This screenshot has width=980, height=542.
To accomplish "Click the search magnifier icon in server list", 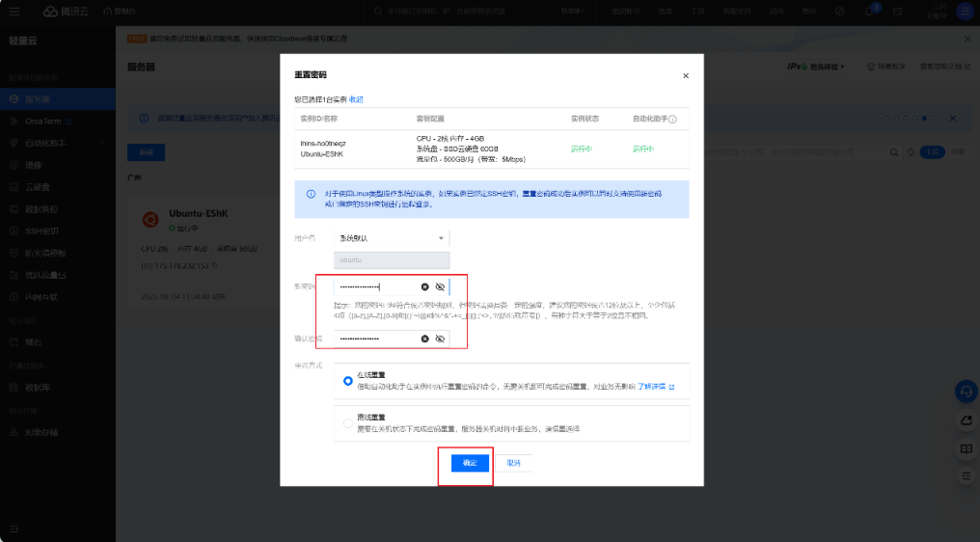I will 894,152.
